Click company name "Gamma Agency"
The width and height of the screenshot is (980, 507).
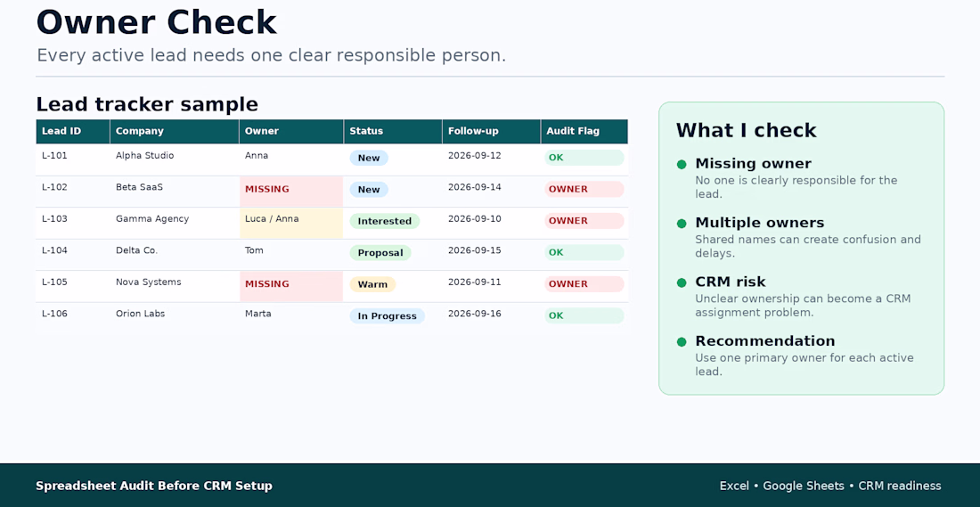click(152, 219)
